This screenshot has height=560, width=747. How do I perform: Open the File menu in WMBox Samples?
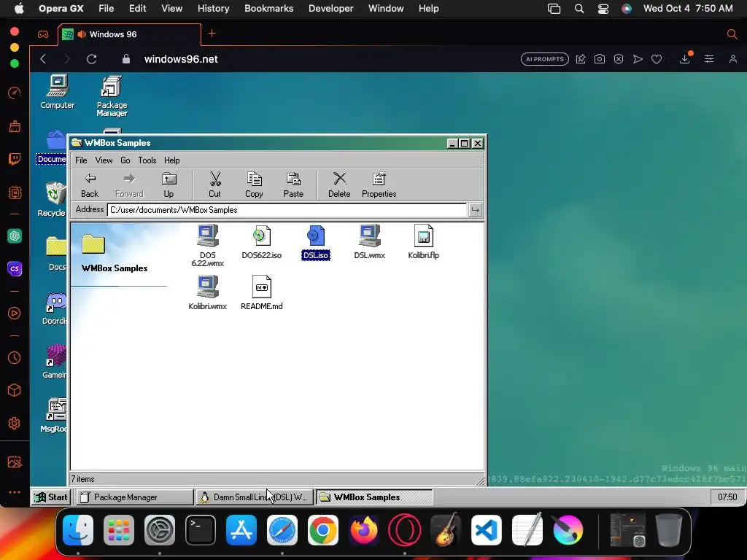pyautogui.click(x=81, y=160)
